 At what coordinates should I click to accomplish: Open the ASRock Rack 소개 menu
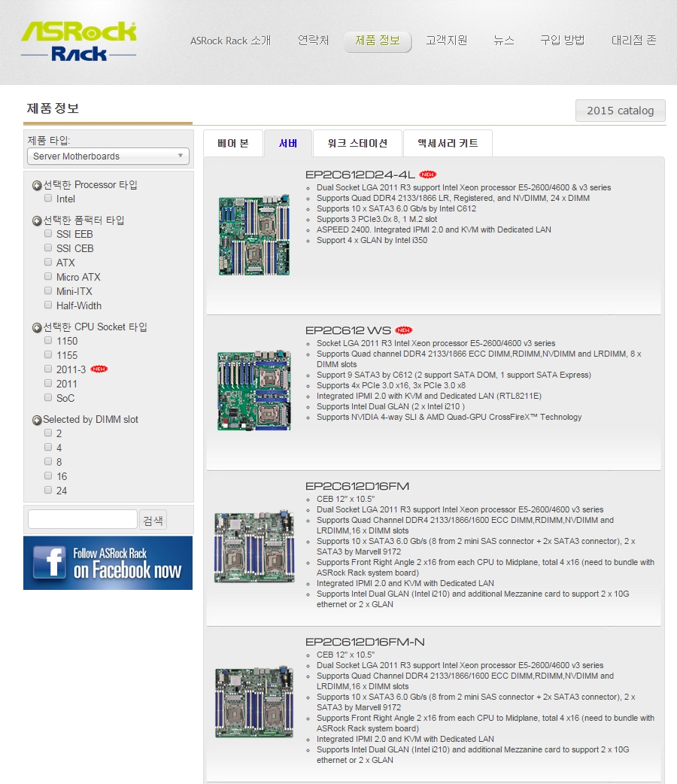(x=230, y=41)
